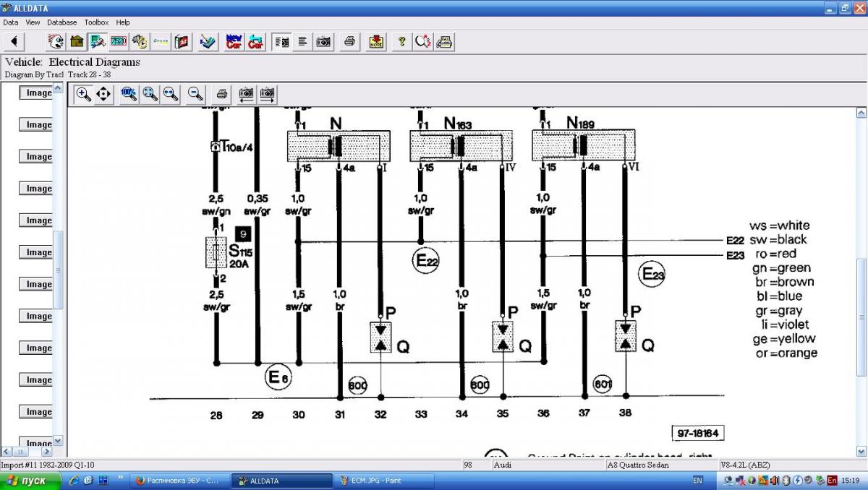
Task: Open the Database menu
Action: click(62, 22)
